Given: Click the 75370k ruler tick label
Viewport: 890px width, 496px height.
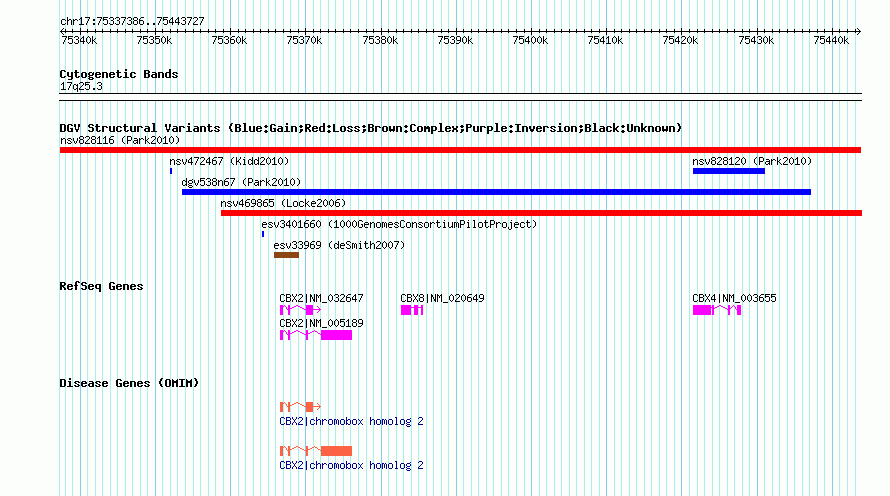Looking at the screenshot, I should point(304,40).
